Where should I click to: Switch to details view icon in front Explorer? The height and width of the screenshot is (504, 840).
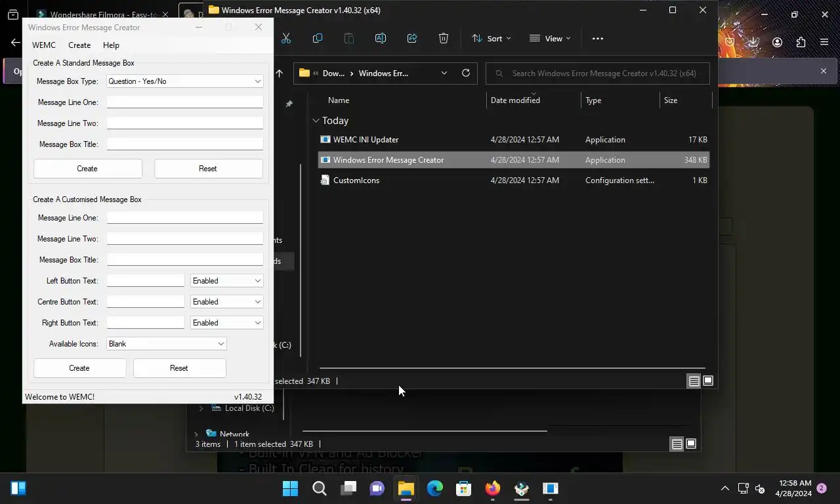(694, 381)
